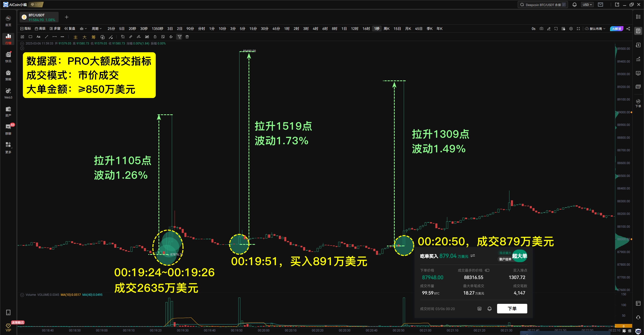Toggle the lock drawings icon in toolbar
The width and height of the screenshot is (644, 335).
(155, 37)
